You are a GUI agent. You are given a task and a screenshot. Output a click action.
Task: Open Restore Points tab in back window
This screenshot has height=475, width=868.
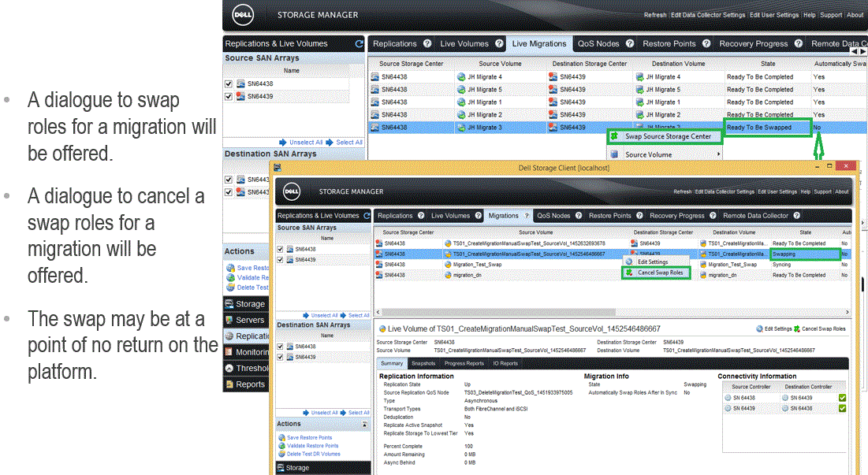tap(669, 43)
